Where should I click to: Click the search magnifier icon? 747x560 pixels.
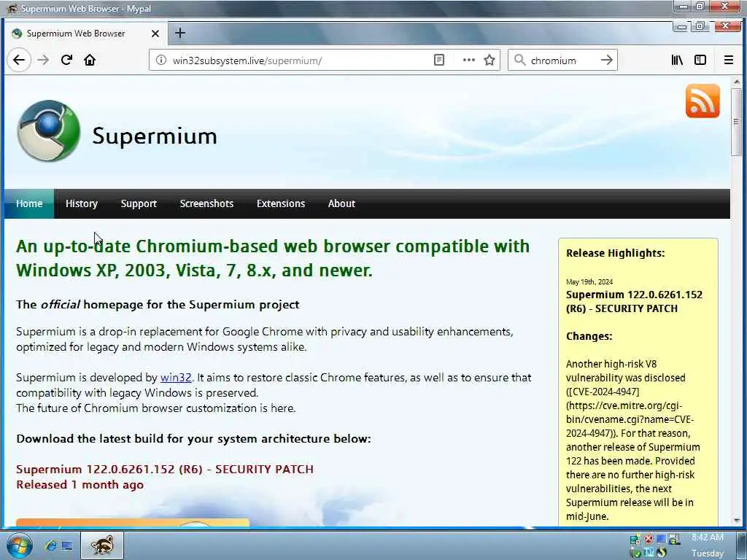coord(519,60)
